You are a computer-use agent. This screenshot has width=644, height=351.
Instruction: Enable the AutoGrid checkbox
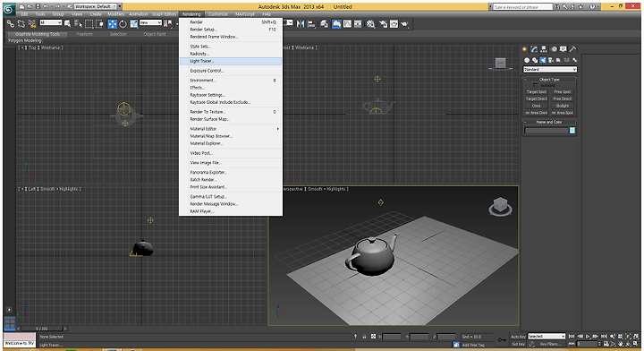tap(535, 85)
